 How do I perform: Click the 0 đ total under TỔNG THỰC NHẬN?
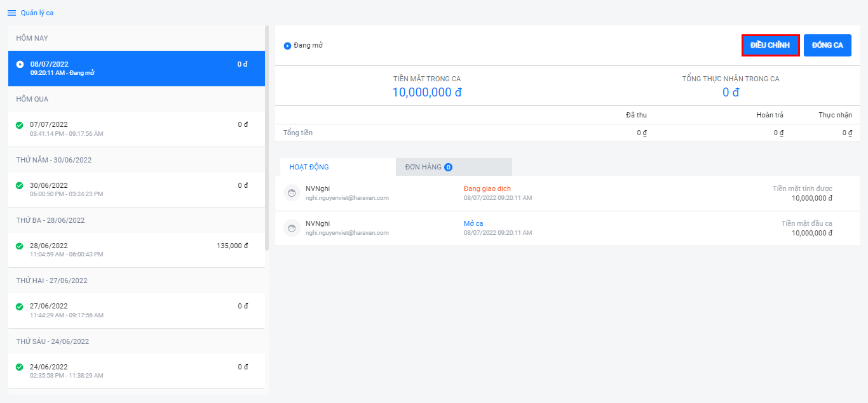pyautogui.click(x=731, y=93)
